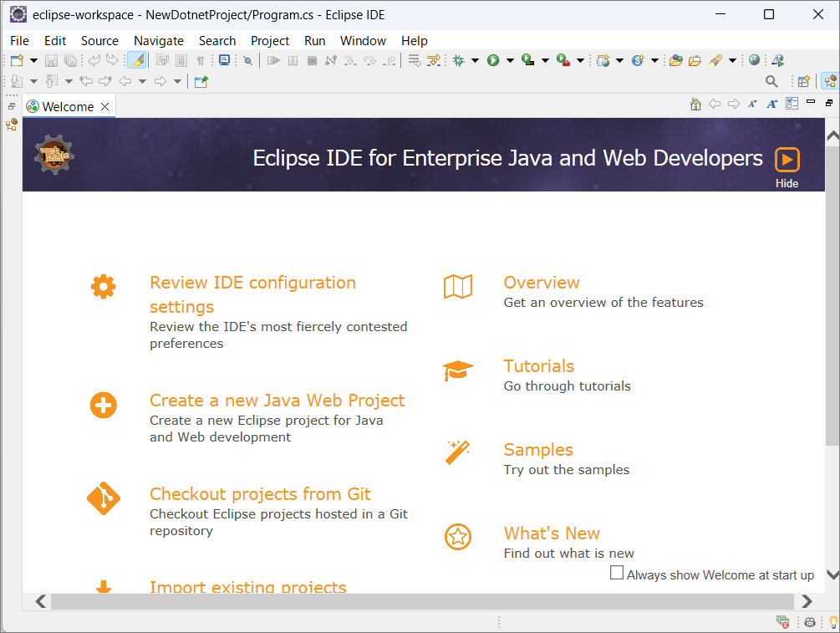Click the Pin Editor icon
This screenshot has width=840, height=633.
201,81
